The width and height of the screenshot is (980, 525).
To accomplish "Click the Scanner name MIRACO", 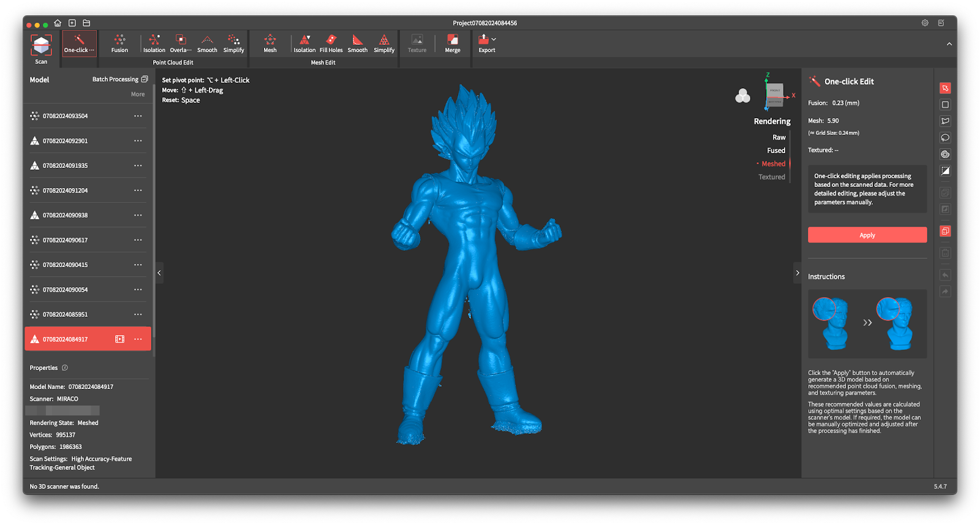I will click(67, 399).
